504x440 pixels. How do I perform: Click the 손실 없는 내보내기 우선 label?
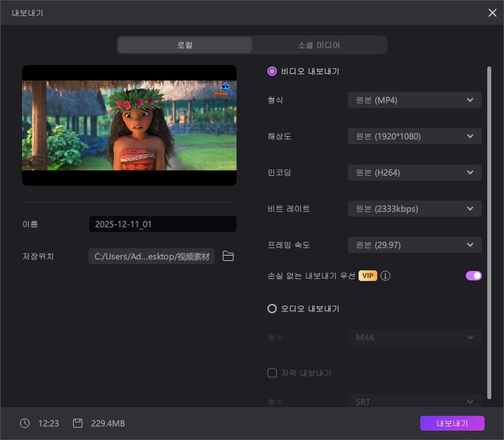[312, 276]
